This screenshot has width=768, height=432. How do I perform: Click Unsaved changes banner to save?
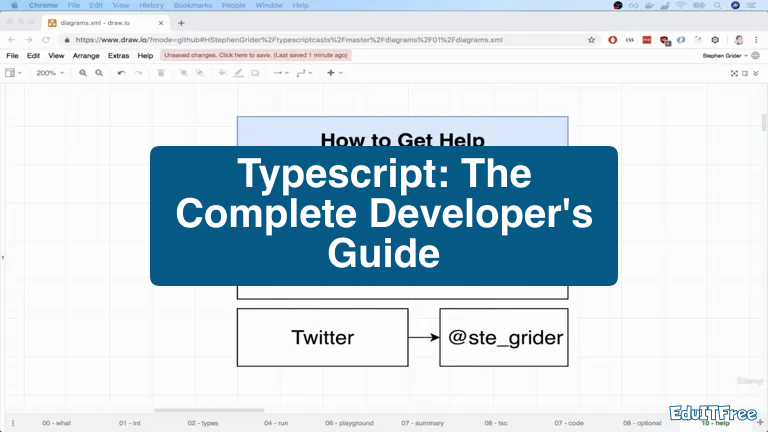pos(256,55)
